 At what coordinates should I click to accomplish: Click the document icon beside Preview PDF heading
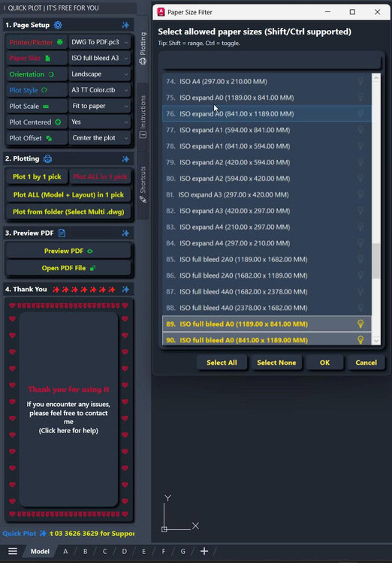pyautogui.click(x=62, y=233)
